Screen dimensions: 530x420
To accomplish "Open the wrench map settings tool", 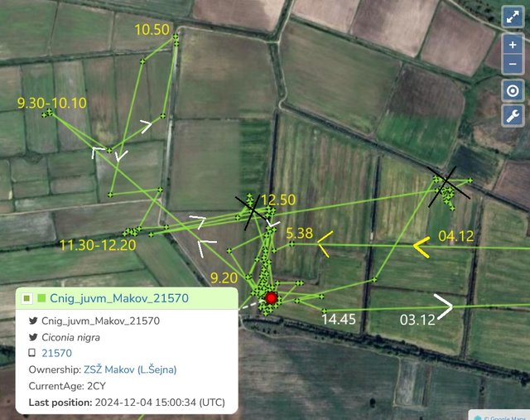I will coord(513,116).
